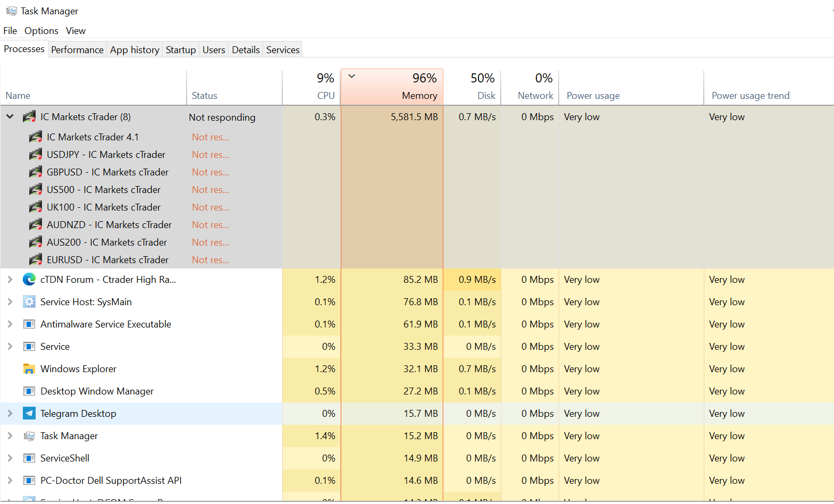Open the Startup tab
This screenshot has height=504, width=834.
coord(181,50)
